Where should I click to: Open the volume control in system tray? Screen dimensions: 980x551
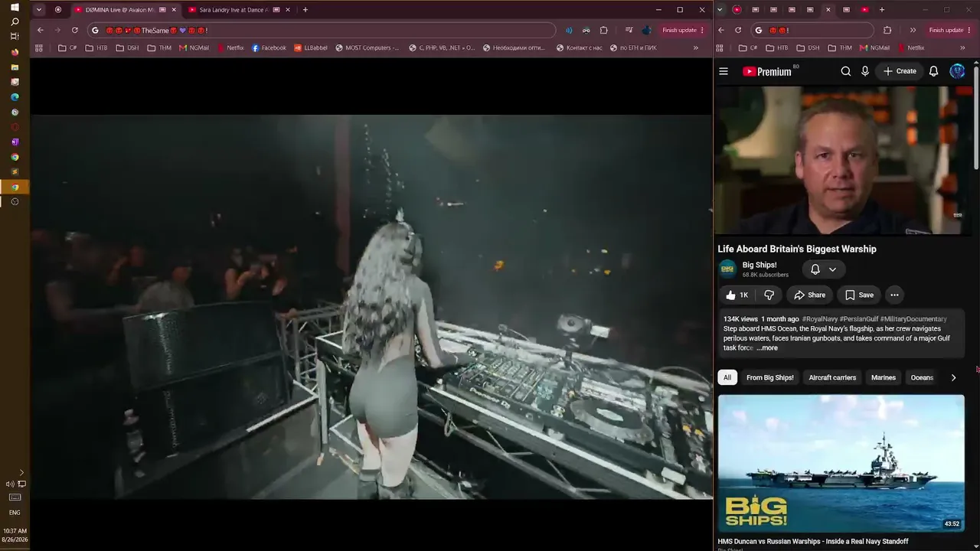tap(10, 484)
